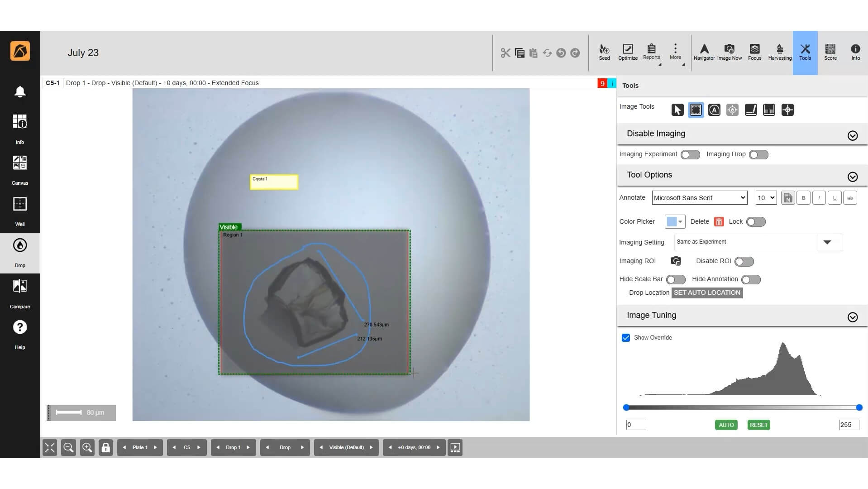This screenshot has height=489, width=868.
Task: Click the scissors cut icon
Action: tap(506, 53)
